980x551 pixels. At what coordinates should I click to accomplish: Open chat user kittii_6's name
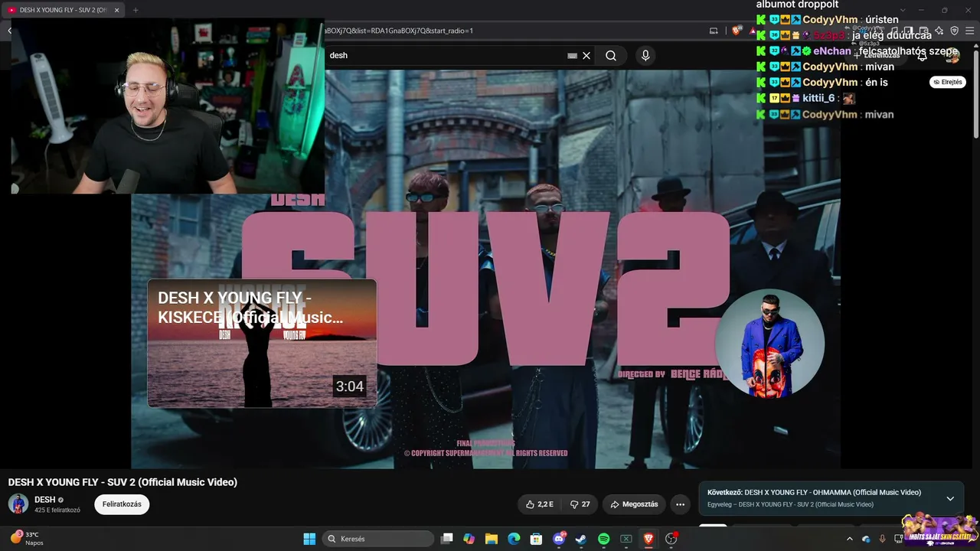tap(818, 98)
